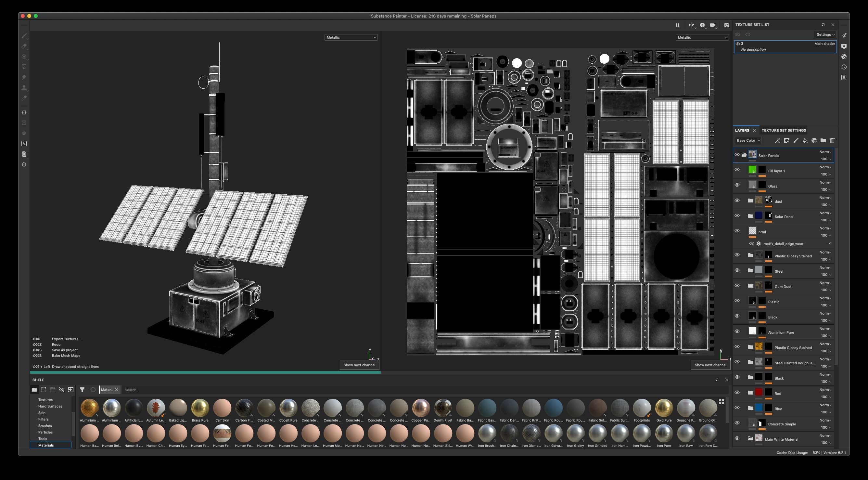Click the delete layer trash icon
The width and height of the screenshot is (868, 480).
pos(832,141)
